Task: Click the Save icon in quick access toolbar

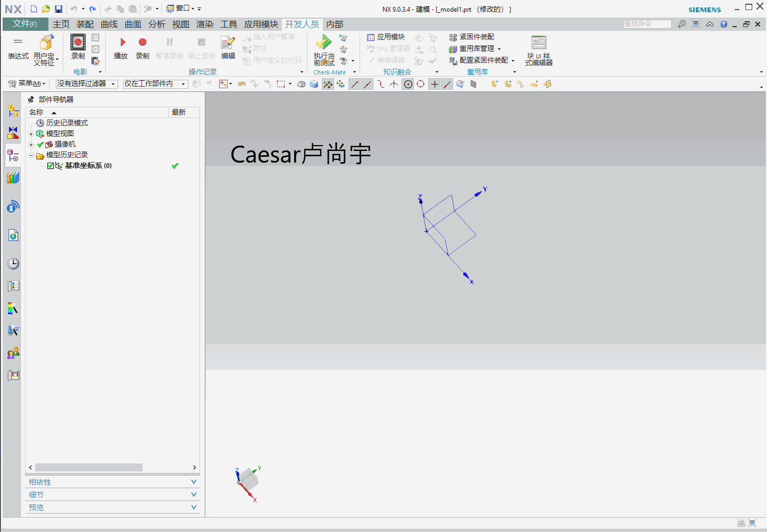Action: click(59, 9)
